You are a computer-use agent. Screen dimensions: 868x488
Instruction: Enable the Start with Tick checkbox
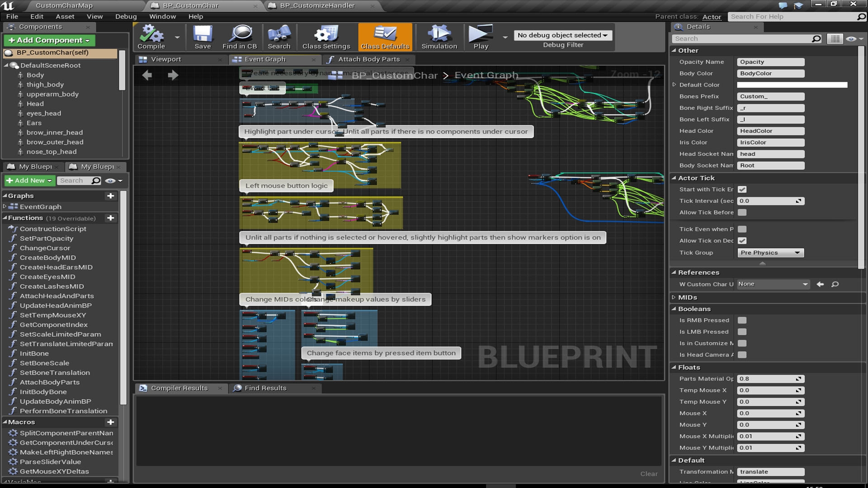(742, 189)
